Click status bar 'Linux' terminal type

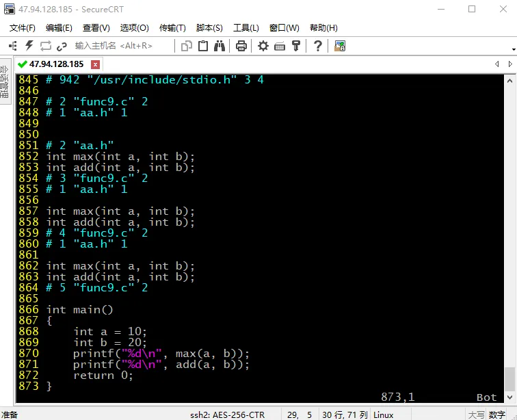(x=383, y=415)
